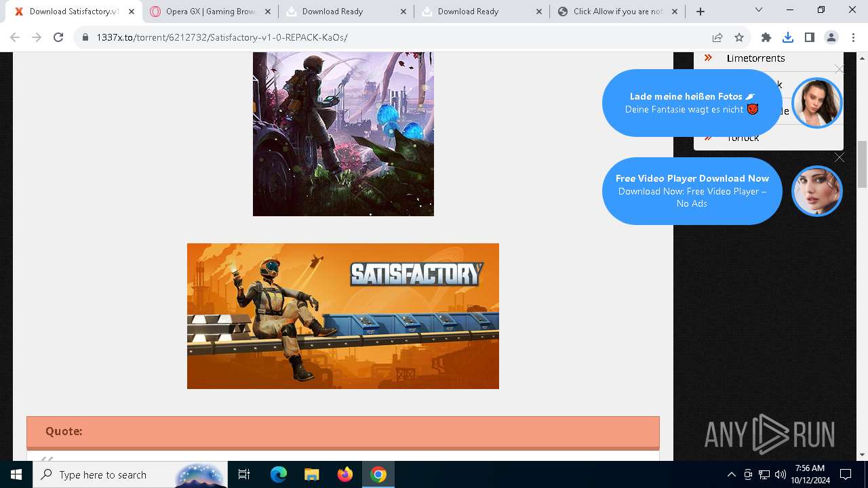Show hidden system tray icons

(x=731, y=474)
